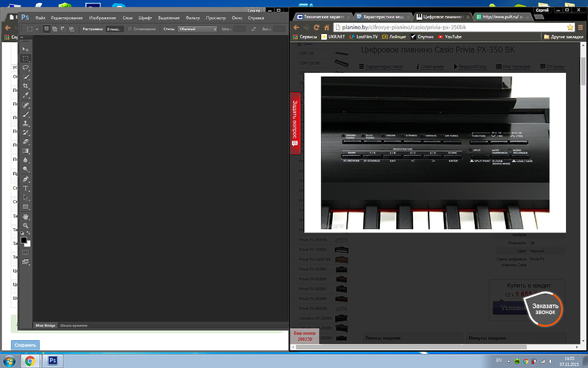
Task: Enable Intersect with selection mode
Action: (x=71, y=29)
